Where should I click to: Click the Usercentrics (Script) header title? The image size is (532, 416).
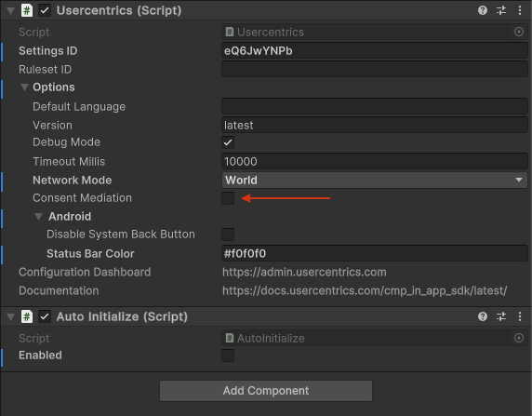pyautogui.click(x=119, y=10)
